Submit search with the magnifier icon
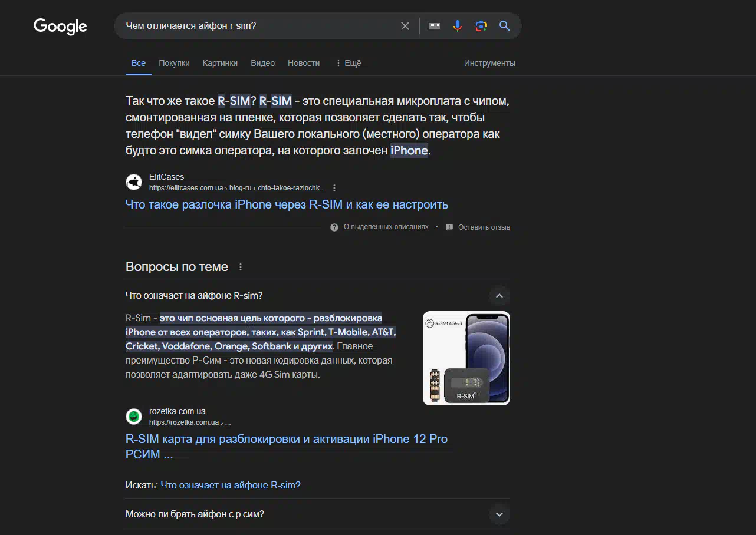Image resolution: width=756 pixels, height=535 pixels. 504,26
